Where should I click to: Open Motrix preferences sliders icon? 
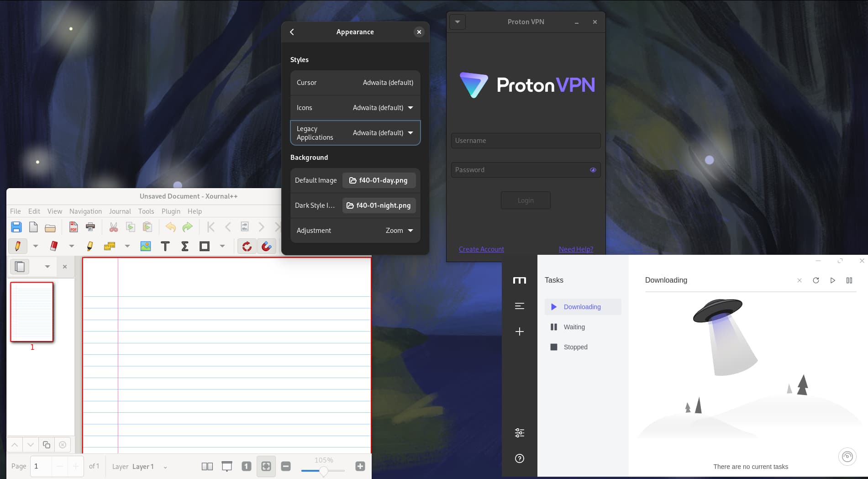[x=519, y=432]
